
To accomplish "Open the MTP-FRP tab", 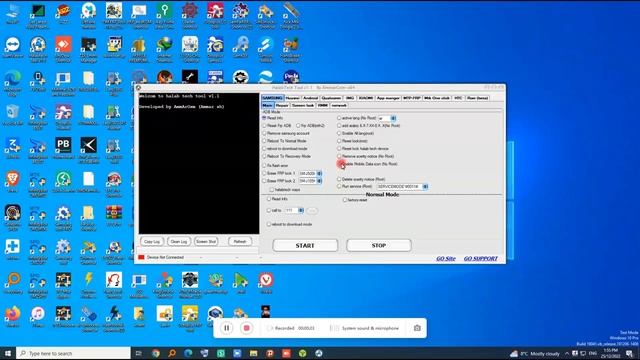I will tap(411, 98).
